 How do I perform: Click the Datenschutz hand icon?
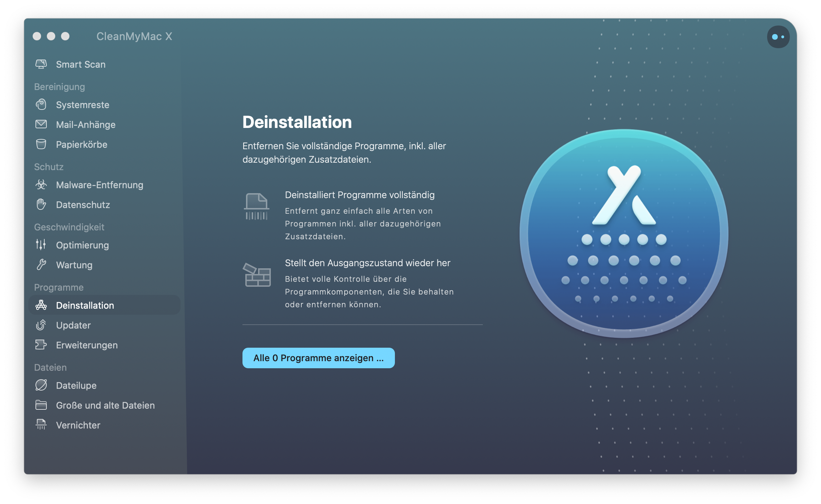(x=41, y=205)
